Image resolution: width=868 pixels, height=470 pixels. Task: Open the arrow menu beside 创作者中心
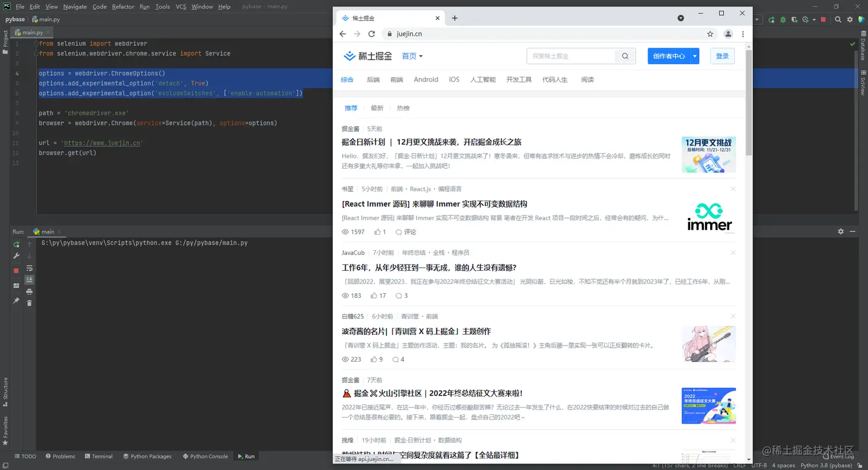[x=695, y=56]
